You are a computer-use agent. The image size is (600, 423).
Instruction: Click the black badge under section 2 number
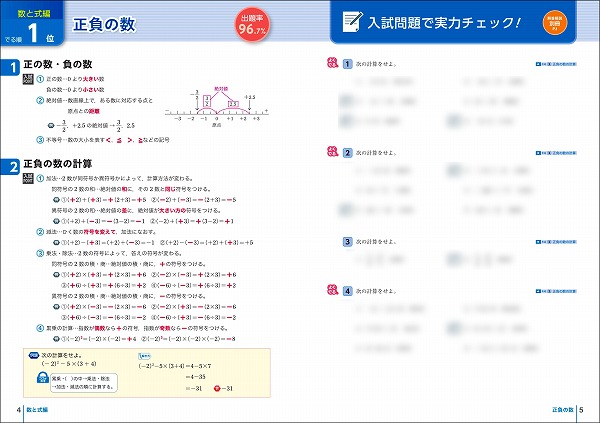[x=28, y=178]
